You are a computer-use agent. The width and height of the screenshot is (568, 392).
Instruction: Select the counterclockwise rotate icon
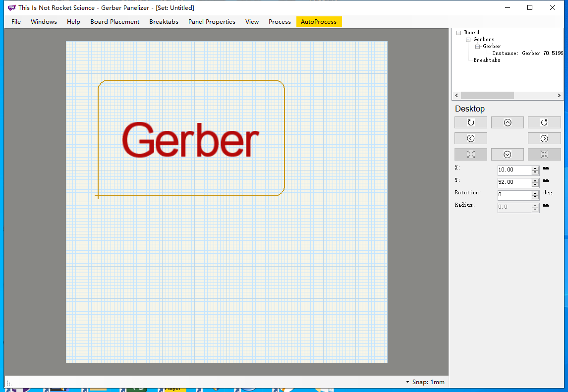pyautogui.click(x=470, y=122)
